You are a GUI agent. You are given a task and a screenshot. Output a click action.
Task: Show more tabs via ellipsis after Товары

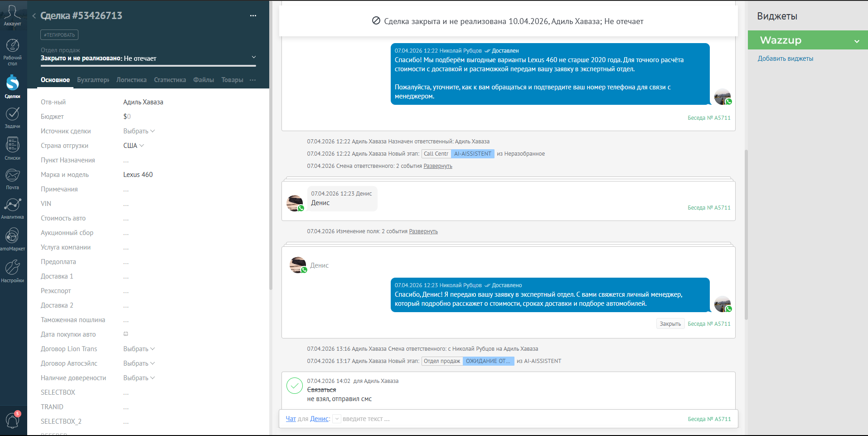pos(252,80)
